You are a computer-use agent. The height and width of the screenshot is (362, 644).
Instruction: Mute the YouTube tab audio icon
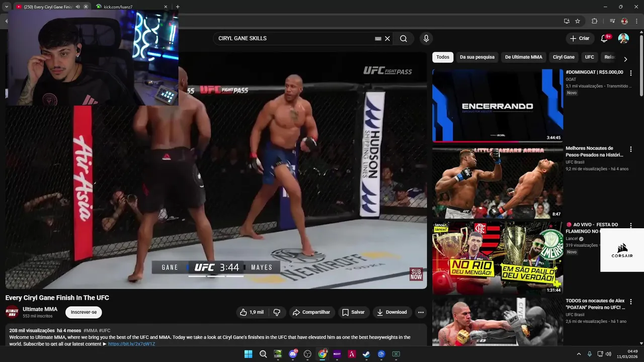point(77,7)
